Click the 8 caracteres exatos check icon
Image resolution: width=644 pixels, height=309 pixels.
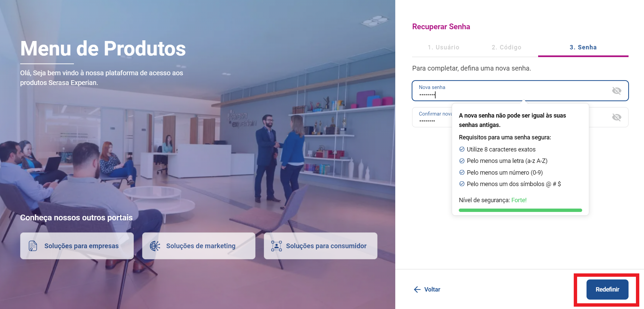[462, 149]
